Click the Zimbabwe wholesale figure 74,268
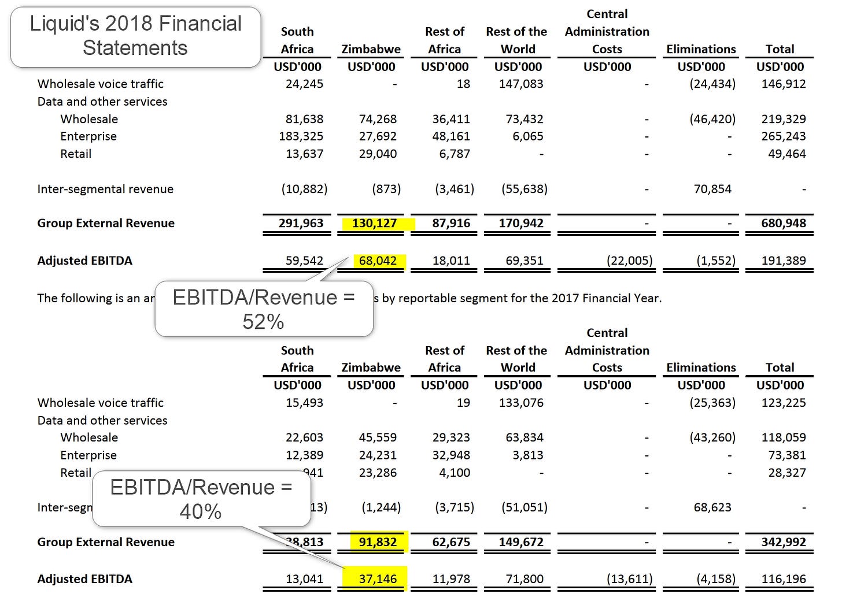Image resolution: width=842 pixels, height=616 pixels. (x=378, y=119)
